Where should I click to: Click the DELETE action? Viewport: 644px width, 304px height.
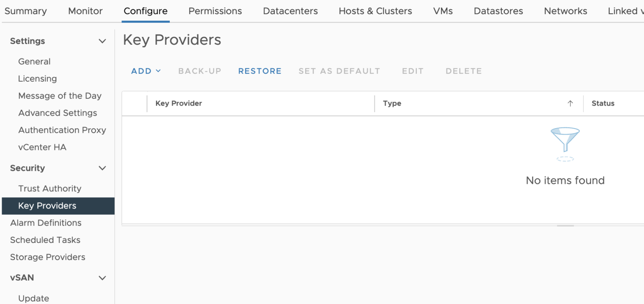point(463,71)
